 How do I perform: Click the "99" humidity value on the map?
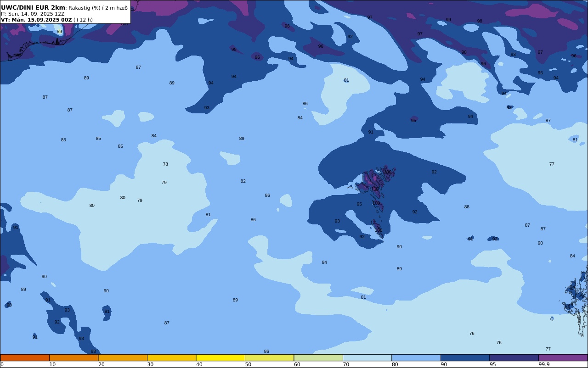(448, 20)
